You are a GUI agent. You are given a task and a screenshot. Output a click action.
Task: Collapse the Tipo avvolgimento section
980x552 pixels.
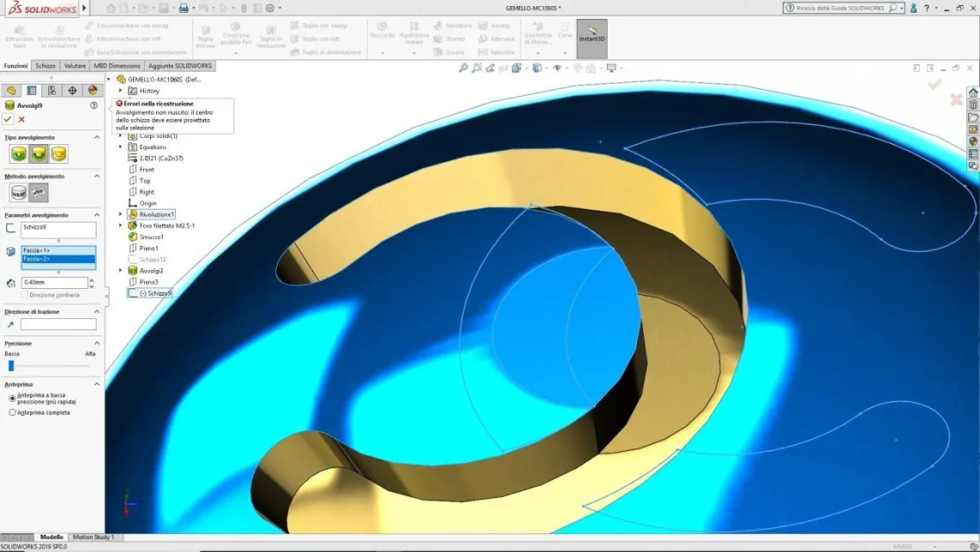[97, 137]
